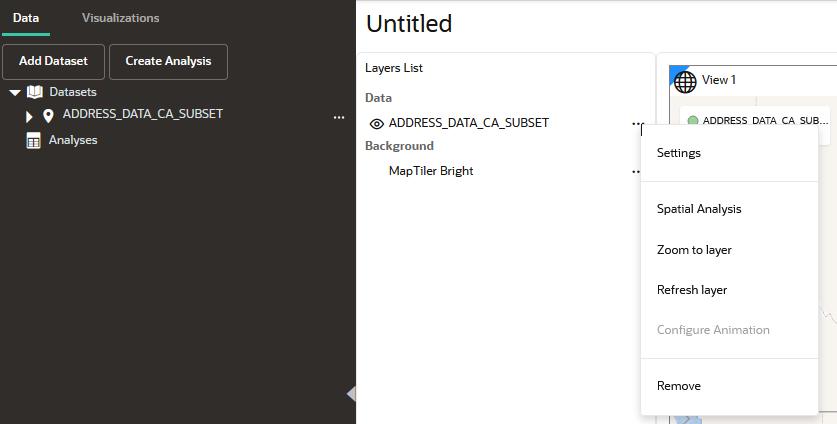Choose Spatial Analysis from the context menu
The width and height of the screenshot is (837, 424).
click(699, 209)
